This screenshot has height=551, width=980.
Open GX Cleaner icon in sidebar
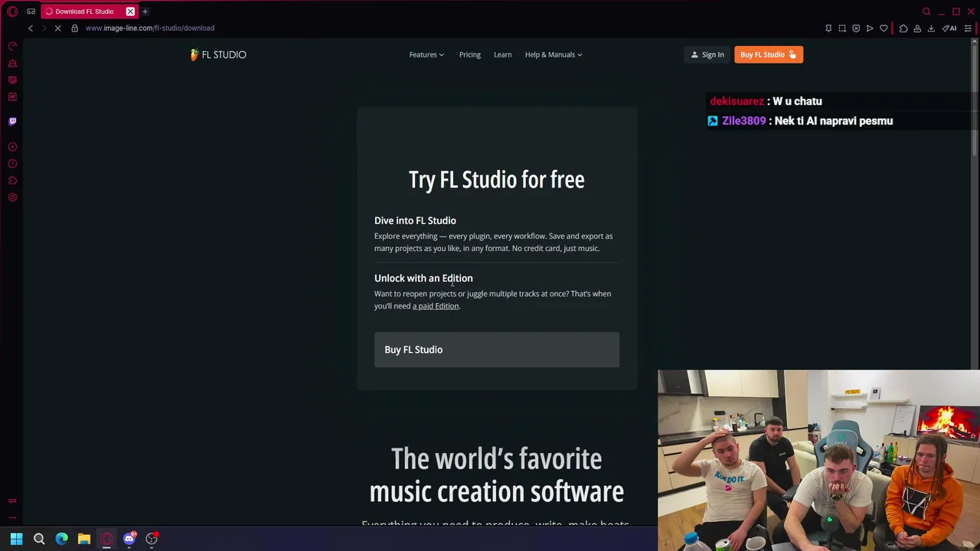coord(12,63)
